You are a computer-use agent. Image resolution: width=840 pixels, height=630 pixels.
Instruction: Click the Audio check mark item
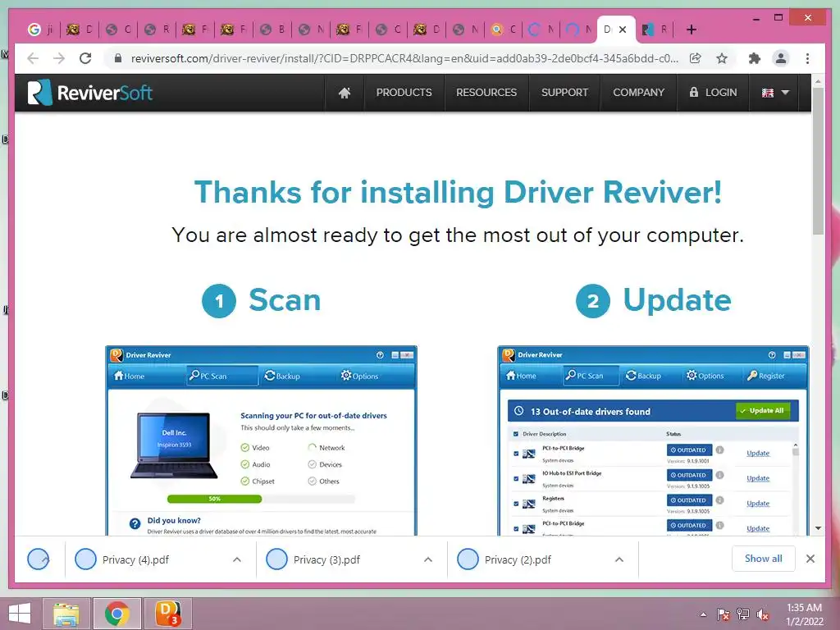(x=255, y=464)
